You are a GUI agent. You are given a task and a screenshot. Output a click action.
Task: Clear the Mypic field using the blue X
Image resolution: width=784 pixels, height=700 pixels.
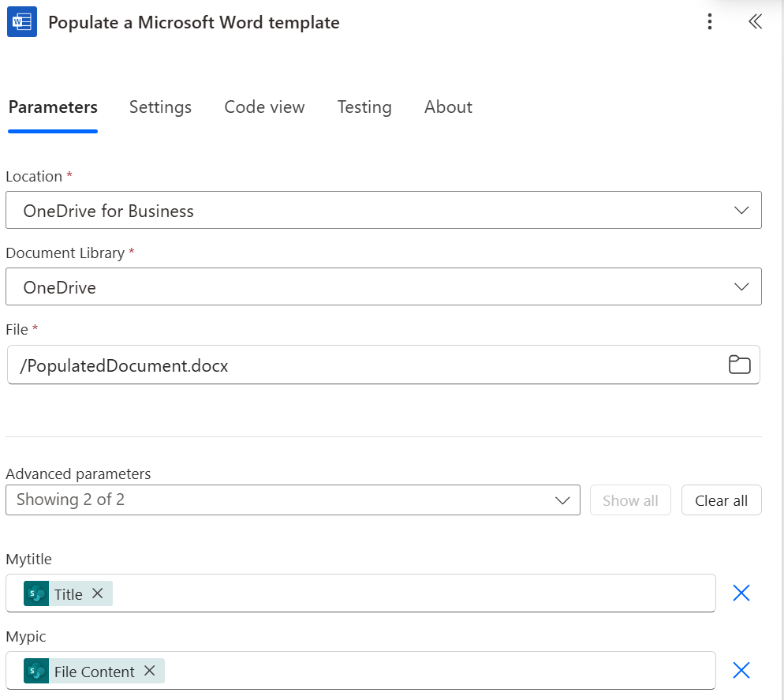click(x=741, y=670)
